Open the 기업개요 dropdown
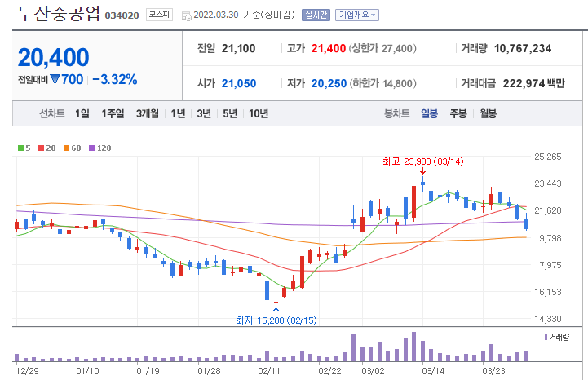Viewport: 588px width, 380px height. tap(357, 15)
